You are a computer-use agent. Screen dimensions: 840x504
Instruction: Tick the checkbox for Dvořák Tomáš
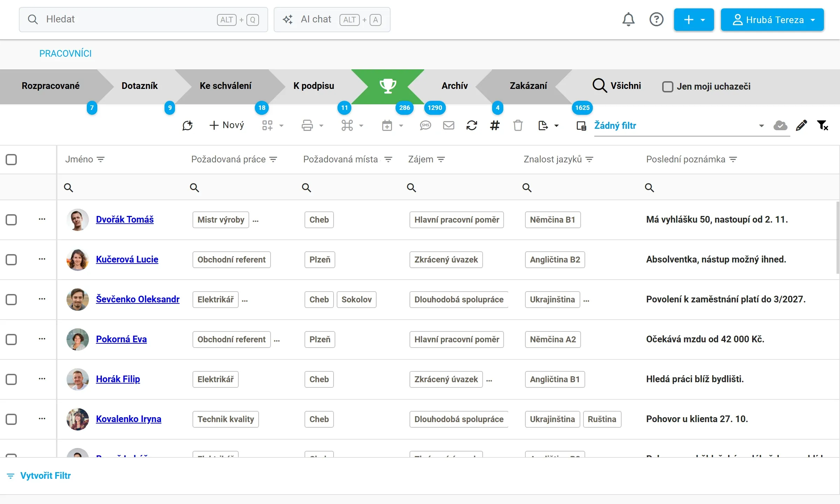click(x=11, y=220)
